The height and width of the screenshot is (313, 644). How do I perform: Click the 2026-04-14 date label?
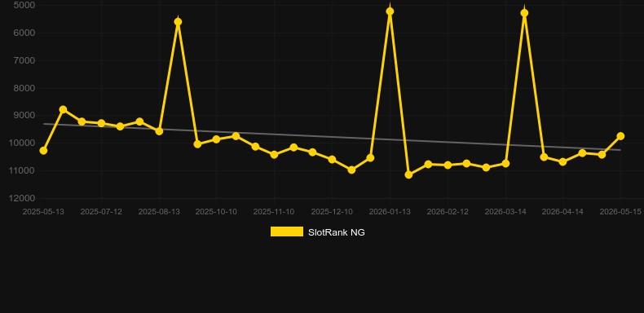[562, 212]
